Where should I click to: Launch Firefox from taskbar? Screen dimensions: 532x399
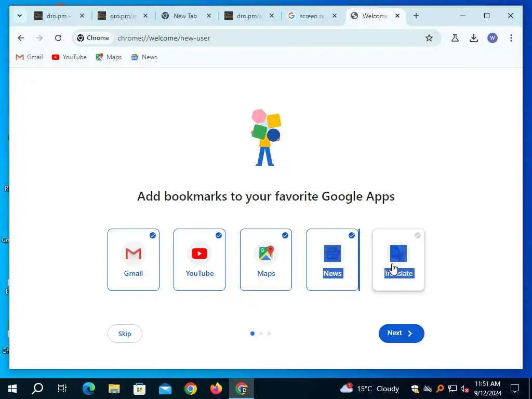pyautogui.click(x=216, y=389)
